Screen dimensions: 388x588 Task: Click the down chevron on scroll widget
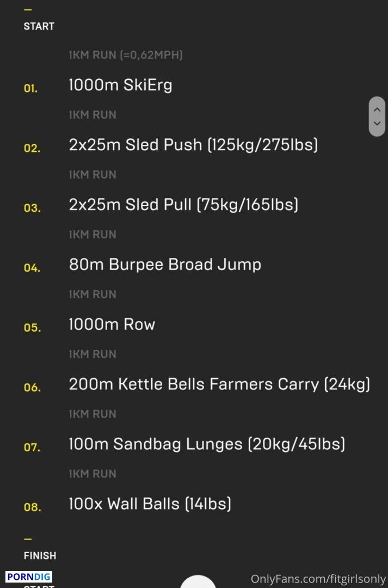[377, 124]
